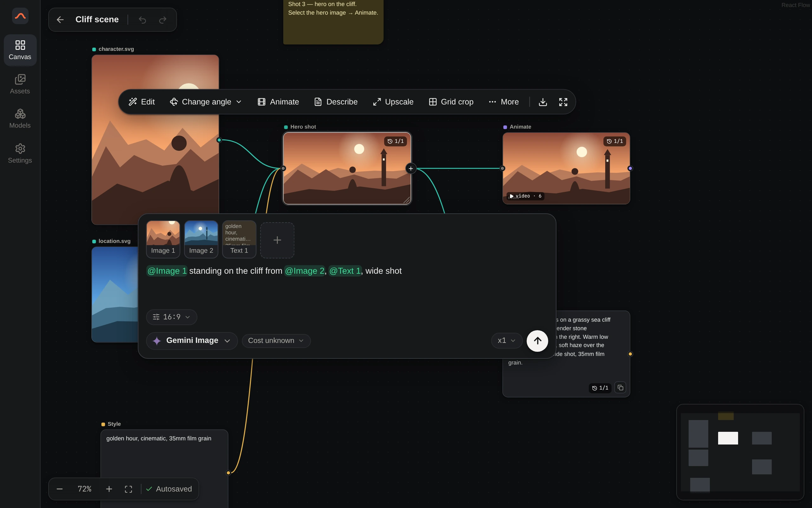The width and height of the screenshot is (812, 508).
Task: Click Grid crop in the toolbar
Action: [x=451, y=102]
